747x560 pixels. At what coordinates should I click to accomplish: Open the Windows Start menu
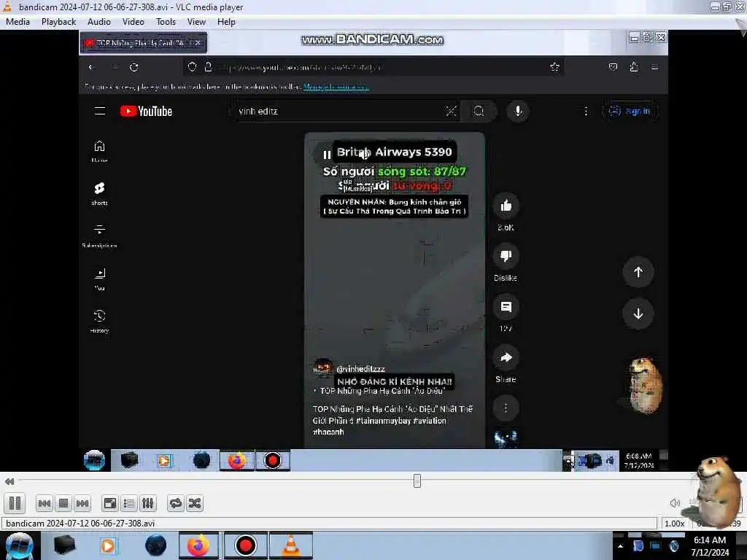(19, 545)
